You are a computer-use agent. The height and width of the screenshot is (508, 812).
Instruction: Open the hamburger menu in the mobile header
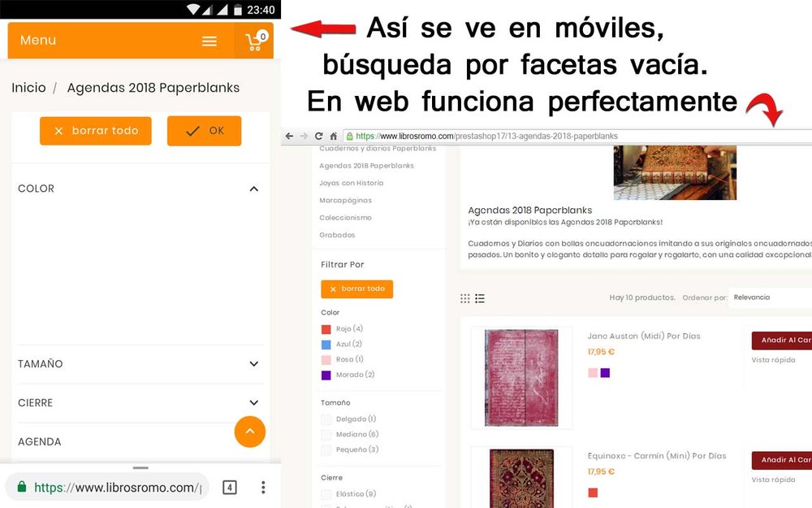(x=209, y=40)
